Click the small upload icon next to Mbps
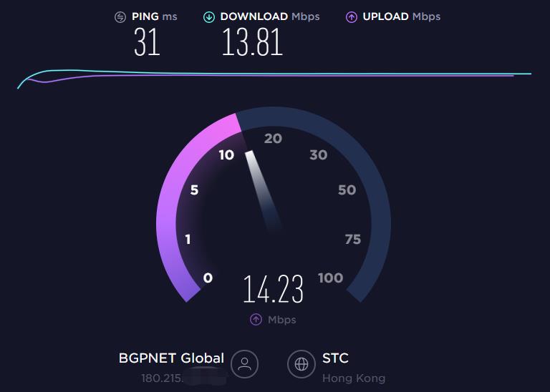Screen dimensions: 550x392 point(256,320)
